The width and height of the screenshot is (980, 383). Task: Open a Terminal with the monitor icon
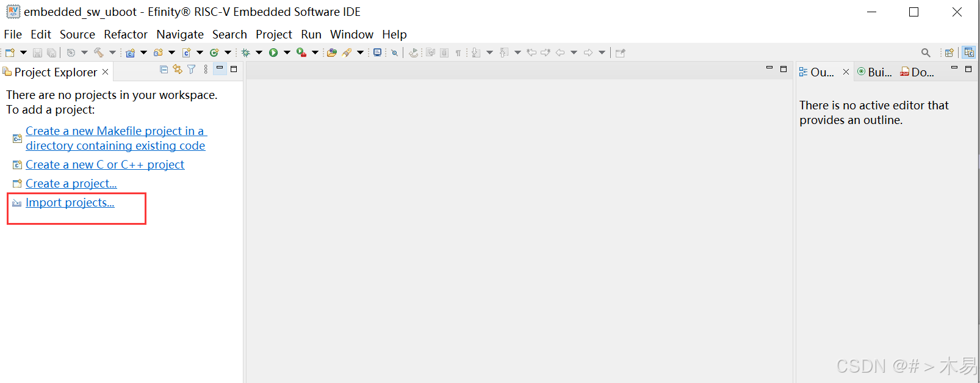tap(377, 53)
